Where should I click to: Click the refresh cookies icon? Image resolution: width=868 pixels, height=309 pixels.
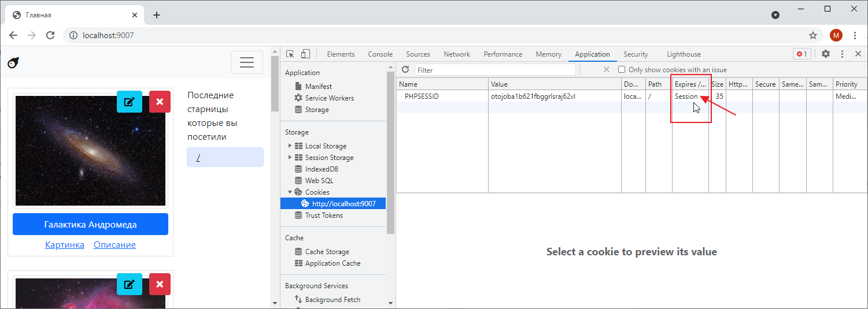(405, 69)
